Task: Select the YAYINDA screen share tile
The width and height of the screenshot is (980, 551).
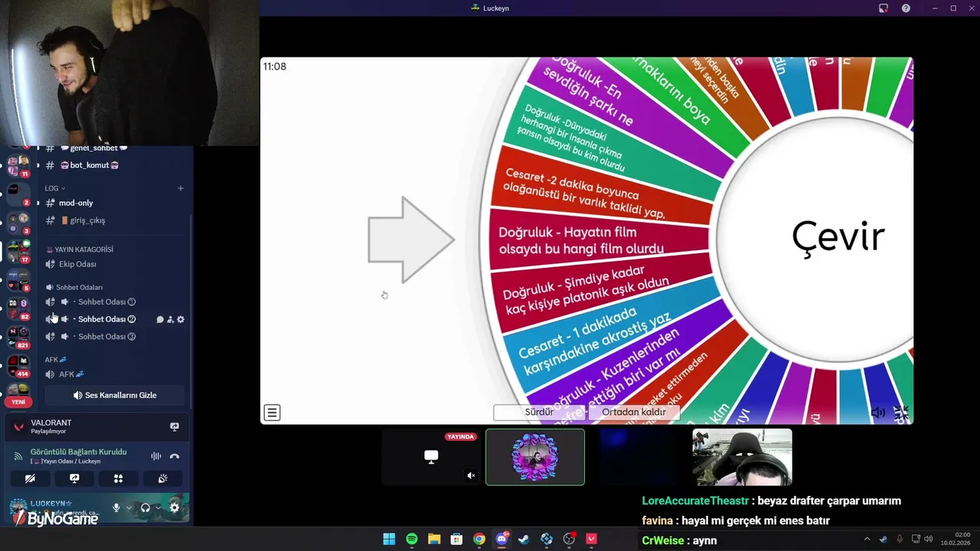Action: tap(431, 457)
